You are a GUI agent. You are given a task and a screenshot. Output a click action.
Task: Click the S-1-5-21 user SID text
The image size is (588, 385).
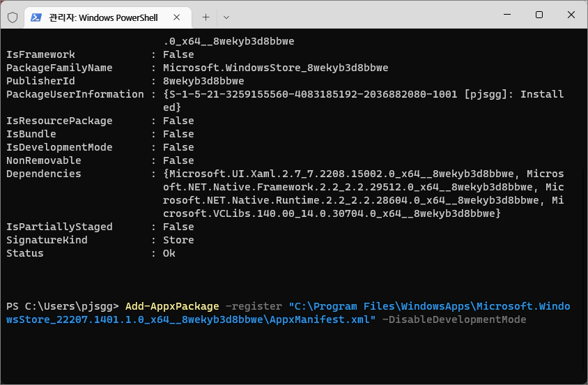click(313, 94)
